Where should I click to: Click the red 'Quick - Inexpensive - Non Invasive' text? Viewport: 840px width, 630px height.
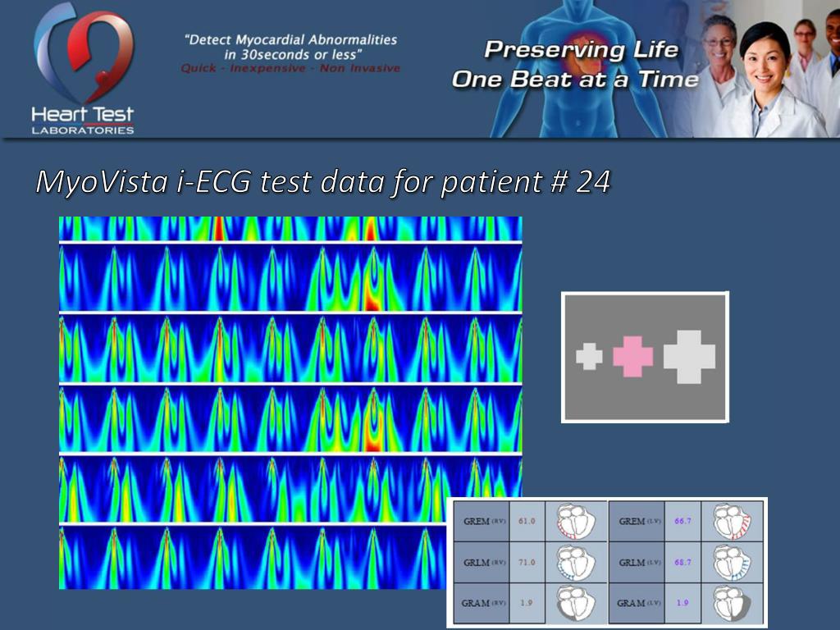pyautogui.click(x=291, y=68)
